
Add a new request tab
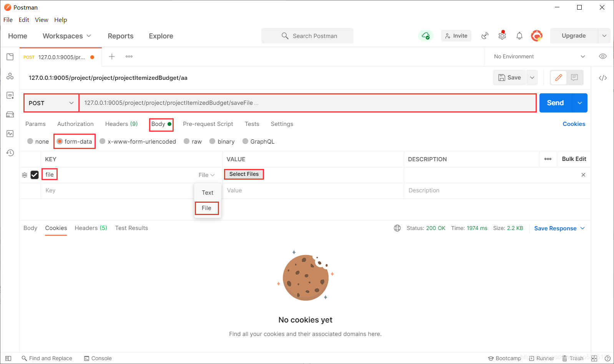click(112, 56)
